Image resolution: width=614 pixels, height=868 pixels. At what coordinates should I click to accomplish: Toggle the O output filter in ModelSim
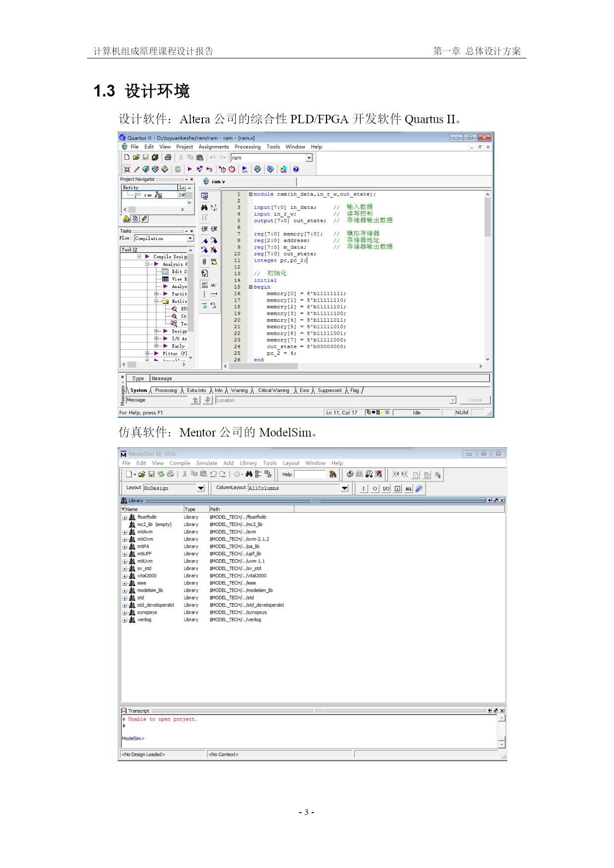[x=375, y=488]
